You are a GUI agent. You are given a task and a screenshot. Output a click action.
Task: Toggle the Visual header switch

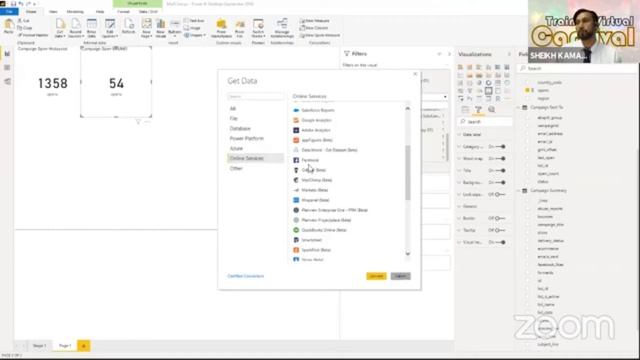pos(500,242)
